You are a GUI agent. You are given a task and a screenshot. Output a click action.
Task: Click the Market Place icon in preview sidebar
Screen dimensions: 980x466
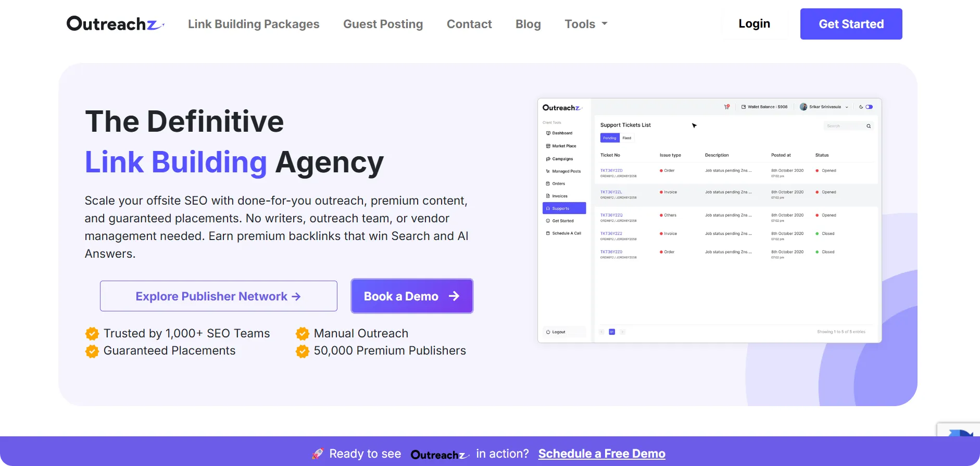tap(548, 146)
